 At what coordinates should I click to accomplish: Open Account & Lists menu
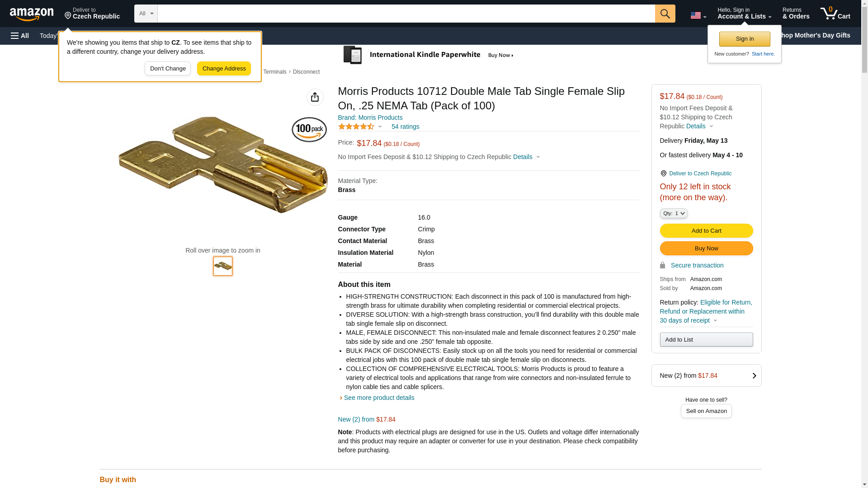[x=744, y=14]
